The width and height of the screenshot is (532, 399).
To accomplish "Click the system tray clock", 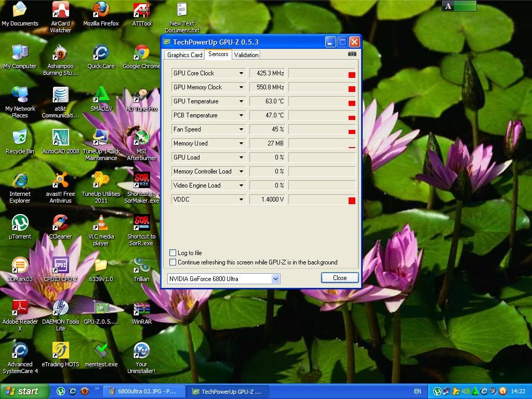I will pos(518,392).
